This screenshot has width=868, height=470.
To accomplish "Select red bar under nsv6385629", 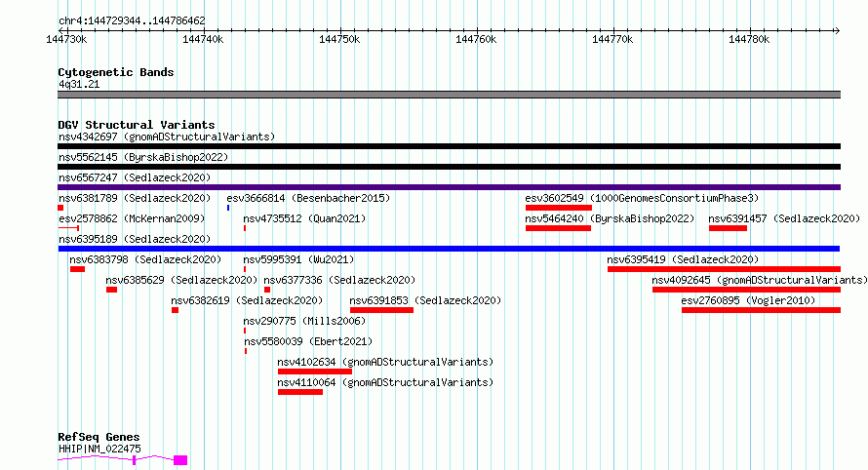I will [112, 290].
